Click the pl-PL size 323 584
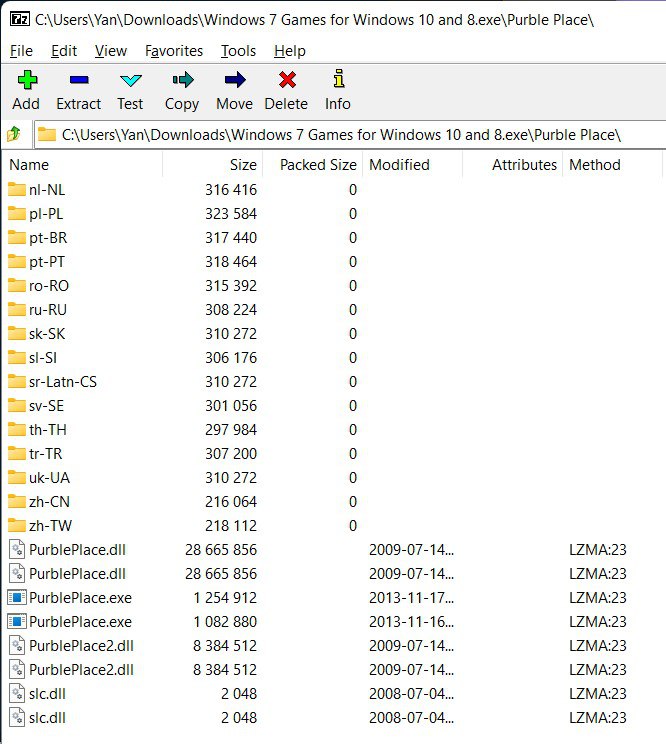 [x=231, y=214]
